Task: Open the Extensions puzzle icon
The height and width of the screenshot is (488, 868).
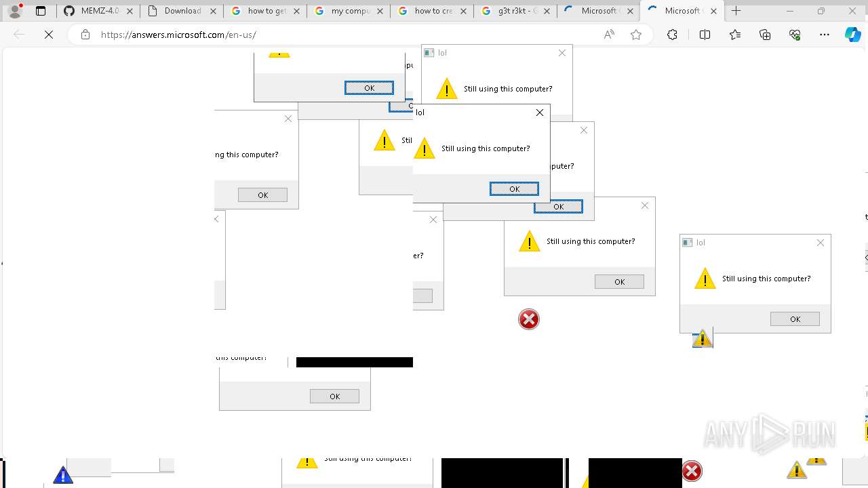Action: 672,35
